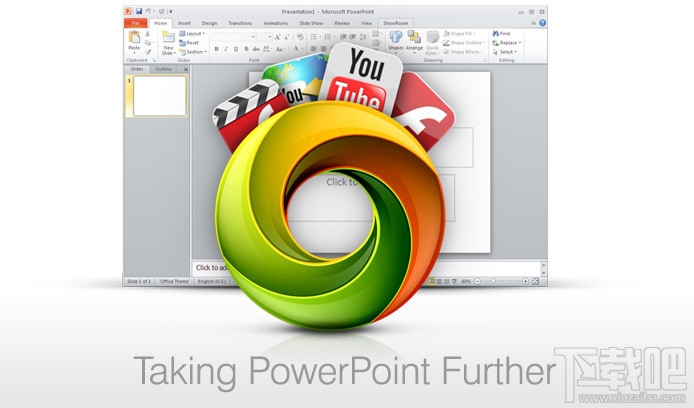
Task: Open the Customize Quick Access Toolbar arrow
Action: [170, 12]
